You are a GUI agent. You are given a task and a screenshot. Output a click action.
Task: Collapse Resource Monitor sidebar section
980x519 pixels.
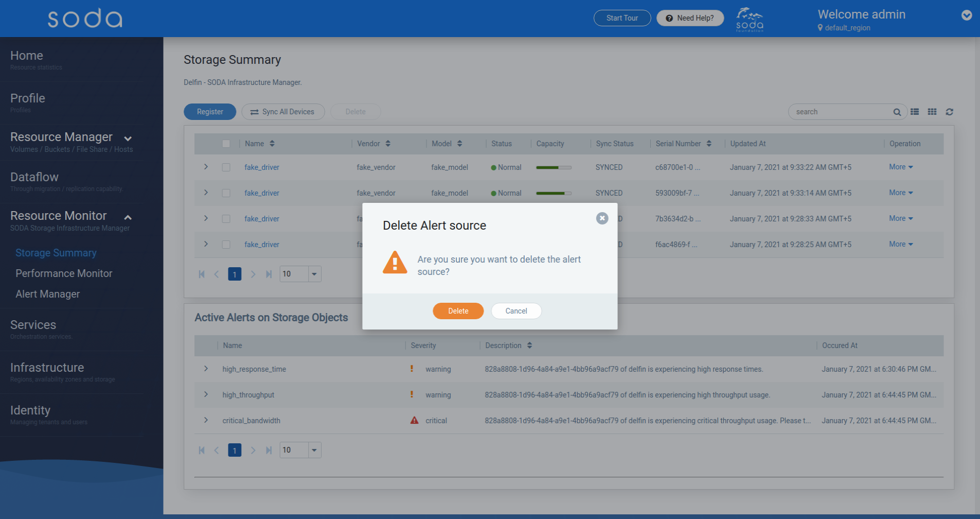pos(128,217)
